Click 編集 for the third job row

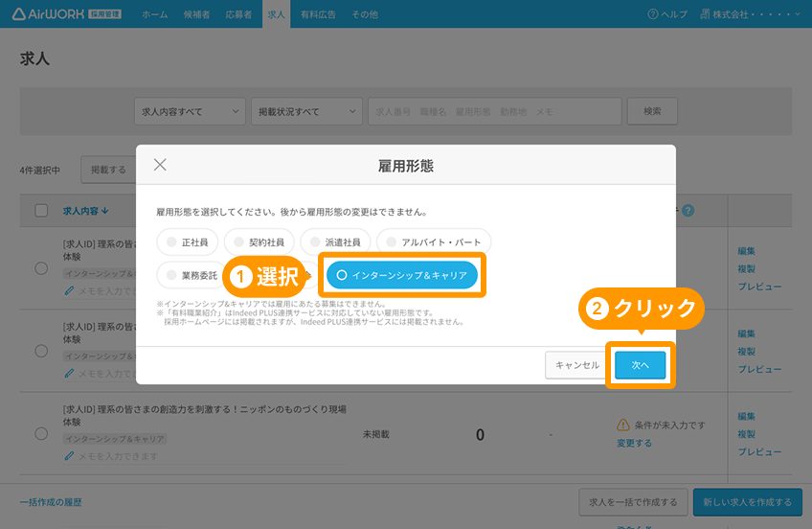coord(746,416)
